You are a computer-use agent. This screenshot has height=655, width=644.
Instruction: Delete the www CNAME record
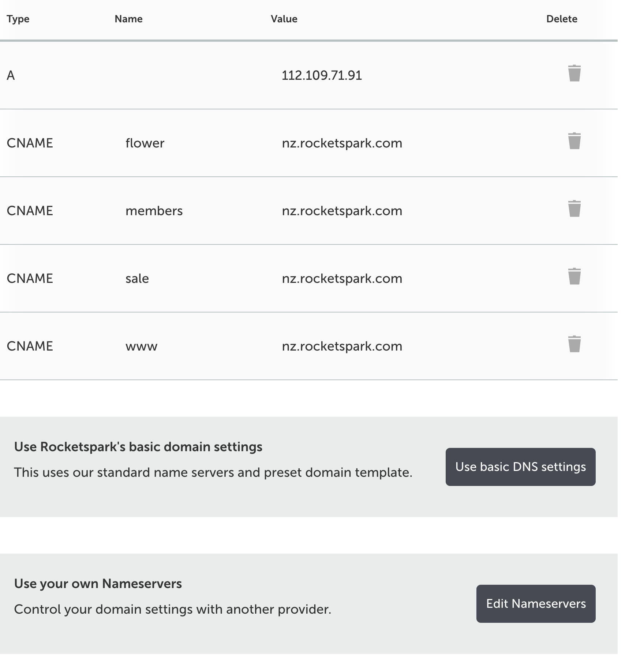pos(574,344)
